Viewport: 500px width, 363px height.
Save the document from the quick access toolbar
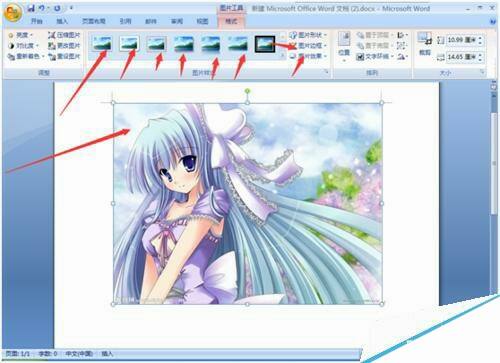pyautogui.click(x=31, y=8)
